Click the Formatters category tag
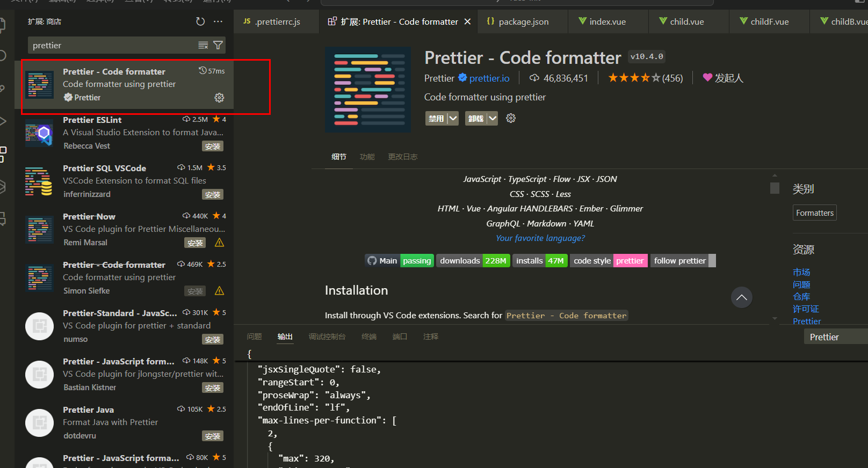The height and width of the screenshot is (468, 868). click(815, 213)
